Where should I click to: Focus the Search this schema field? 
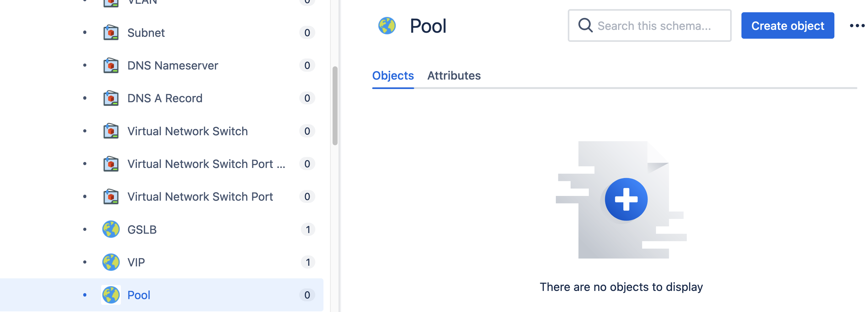coord(649,26)
